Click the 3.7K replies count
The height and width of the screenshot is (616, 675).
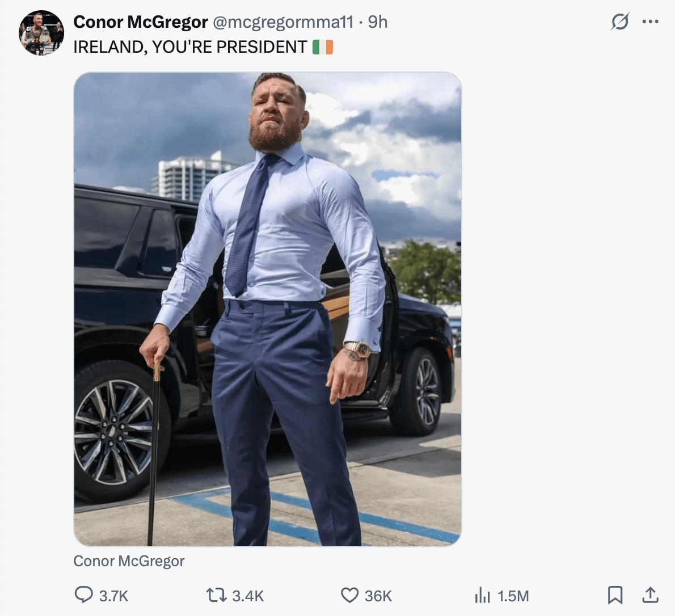[x=114, y=596]
